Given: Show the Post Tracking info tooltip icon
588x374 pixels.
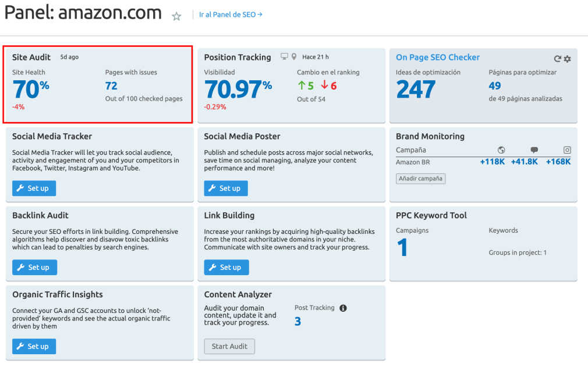Looking at the screenshot, I should [x=343, y=308].
